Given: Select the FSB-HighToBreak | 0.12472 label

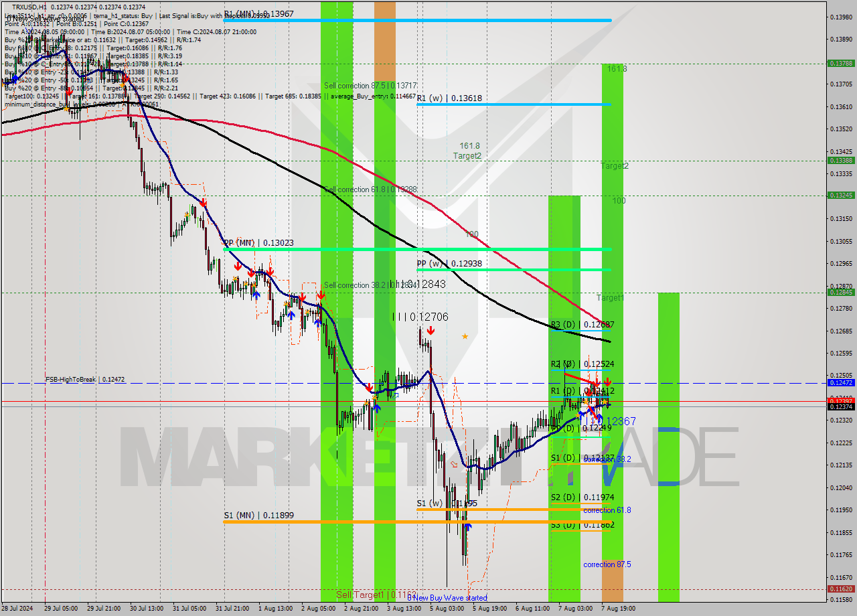Looking at the screenshot, I should coord(85,380).
